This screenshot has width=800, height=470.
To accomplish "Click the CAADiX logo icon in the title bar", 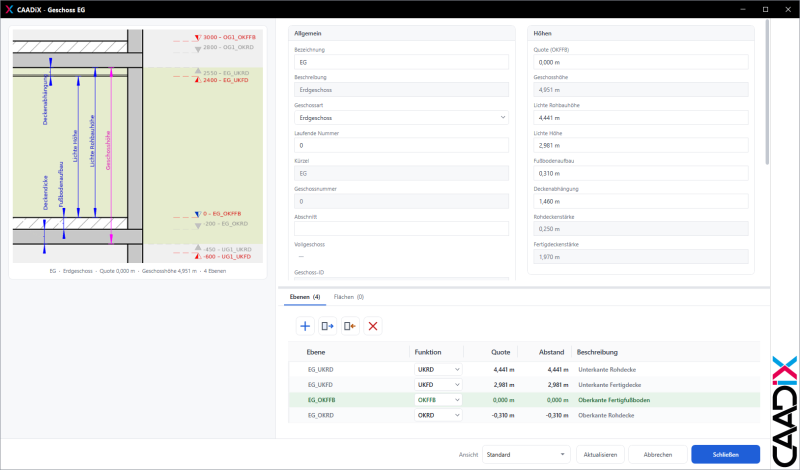I will [x=9, y=9].
